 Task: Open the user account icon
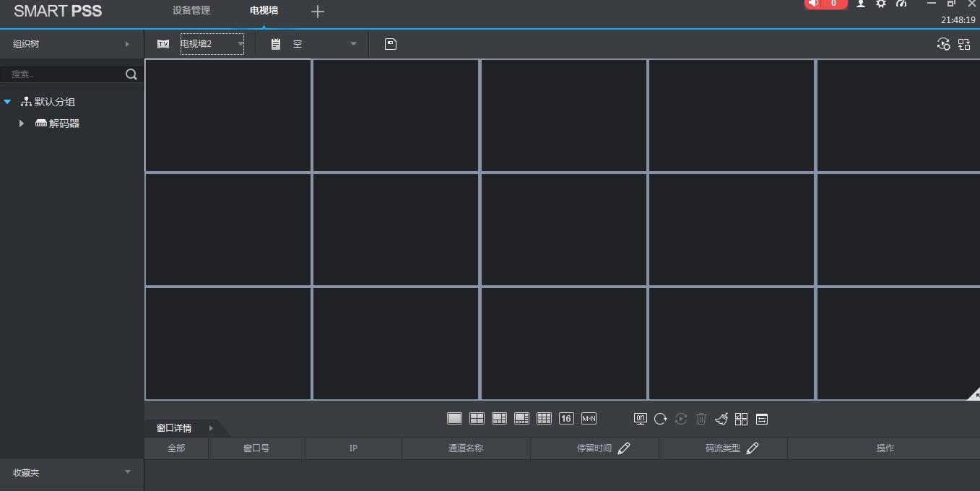(861, 4)
